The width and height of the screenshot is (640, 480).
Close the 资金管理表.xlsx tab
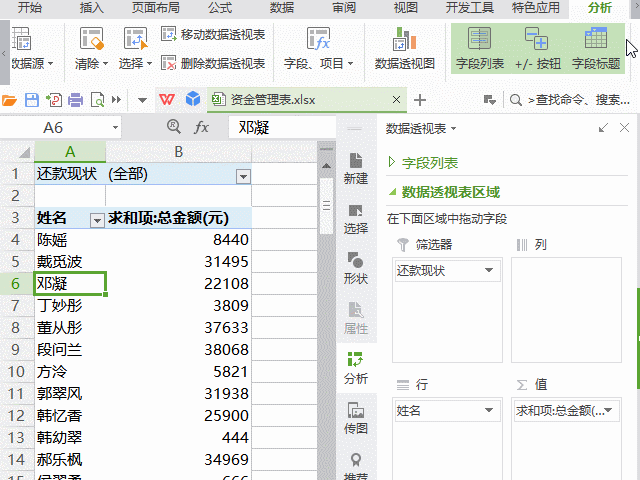396,100
